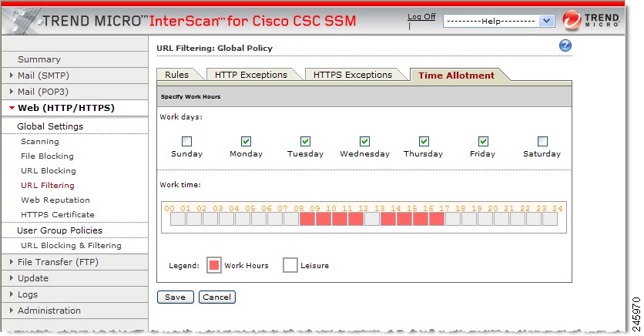Open the URL Blocking settings link
This screenshot has width=644, height=336.
(49, 170)
